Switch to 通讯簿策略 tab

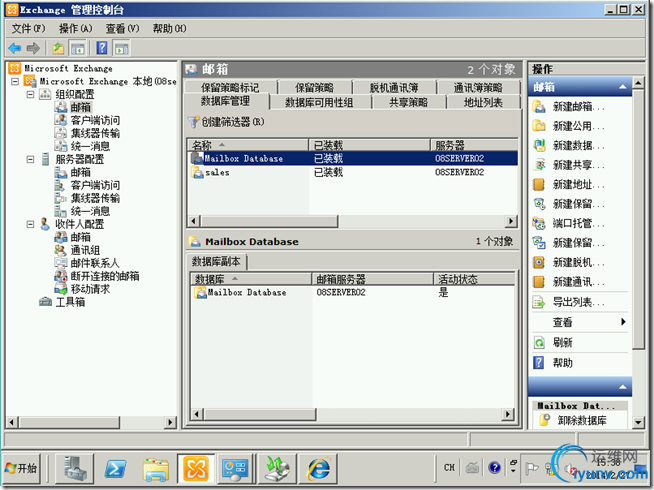478,87
